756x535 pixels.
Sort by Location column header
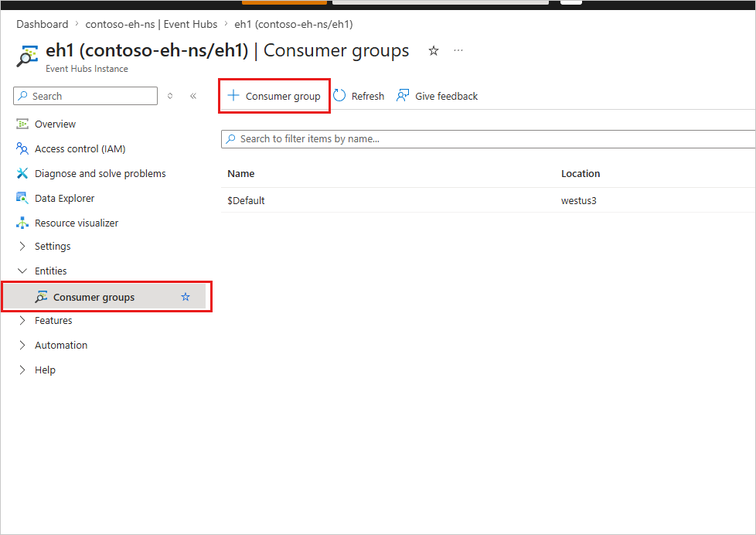click(x=581, y=174)
